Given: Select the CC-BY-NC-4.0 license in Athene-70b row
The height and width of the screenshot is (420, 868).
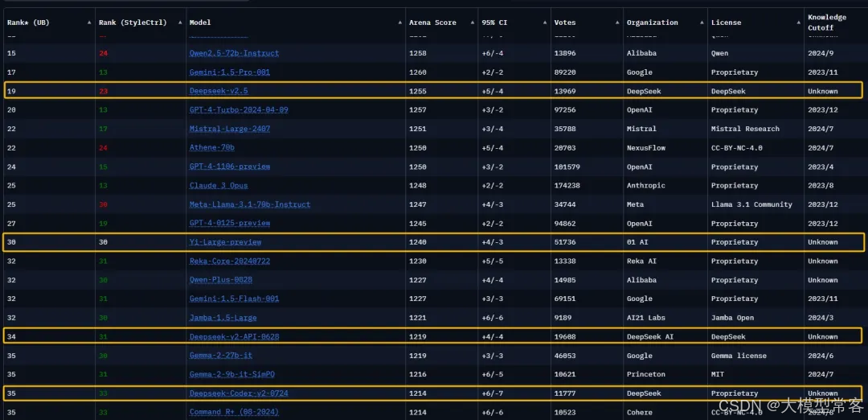Looking at the screenshot, I should 738,147.
